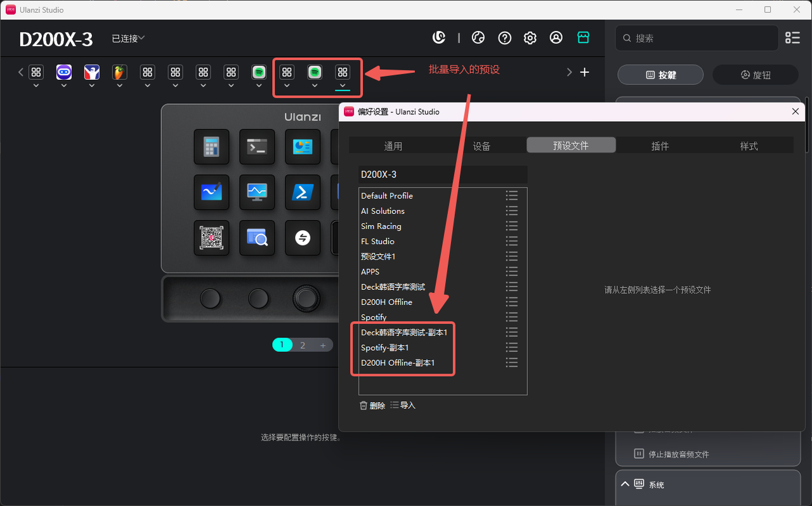The width and height of the screenshot is (812, 506).
Task: Select the terminal command key icon
Action: [x=257, y=146]
